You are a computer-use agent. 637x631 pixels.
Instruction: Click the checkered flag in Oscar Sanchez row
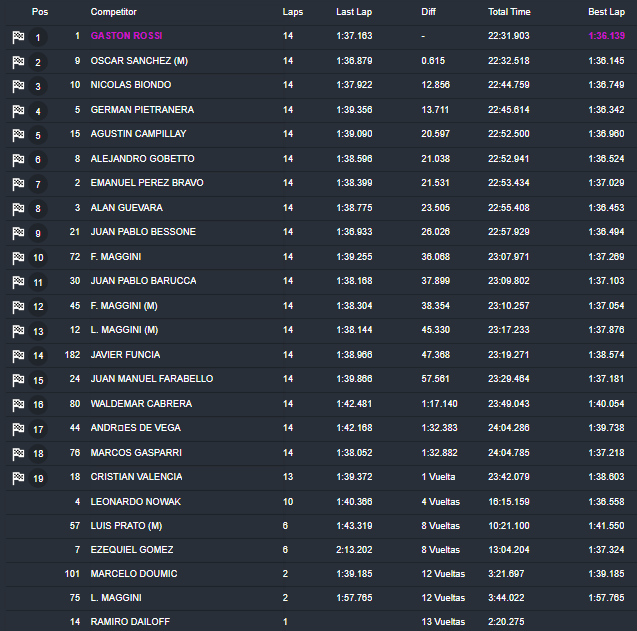18,62
